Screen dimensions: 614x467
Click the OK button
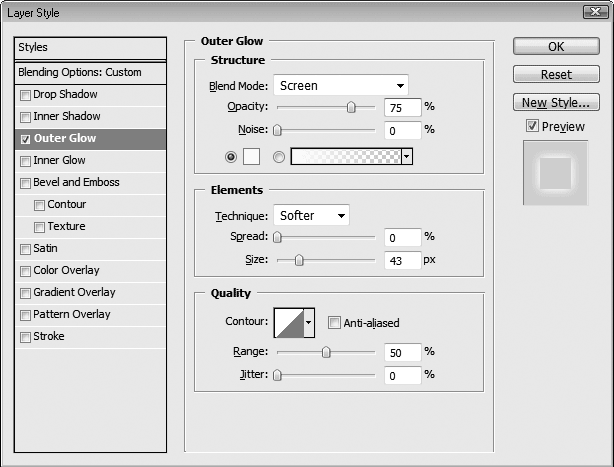[556, 47]
